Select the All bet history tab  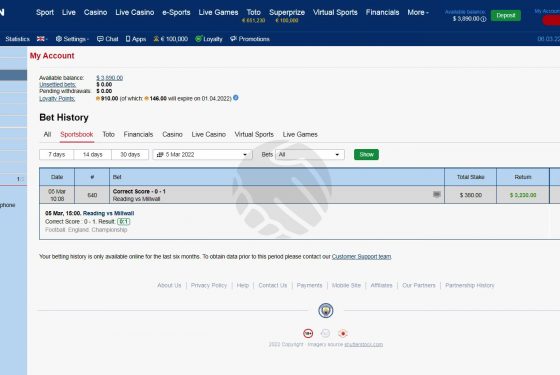(47, 135)
